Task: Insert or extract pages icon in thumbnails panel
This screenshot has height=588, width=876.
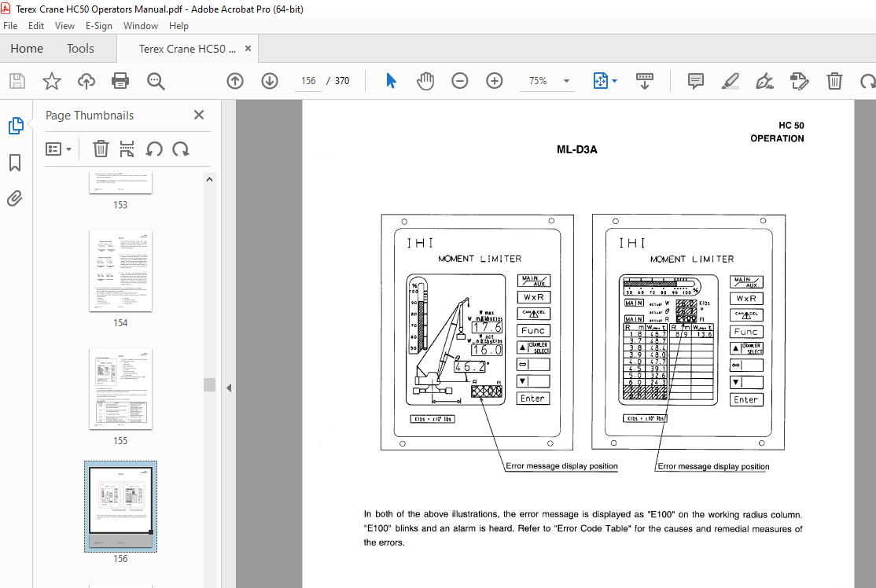Action: 127,149
